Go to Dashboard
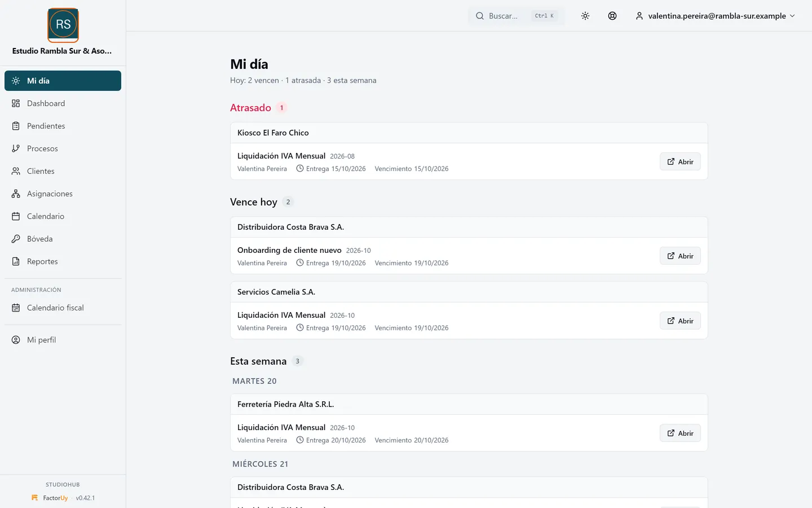The height and width of the screenshot is (508, 812). tap(63, 103)
